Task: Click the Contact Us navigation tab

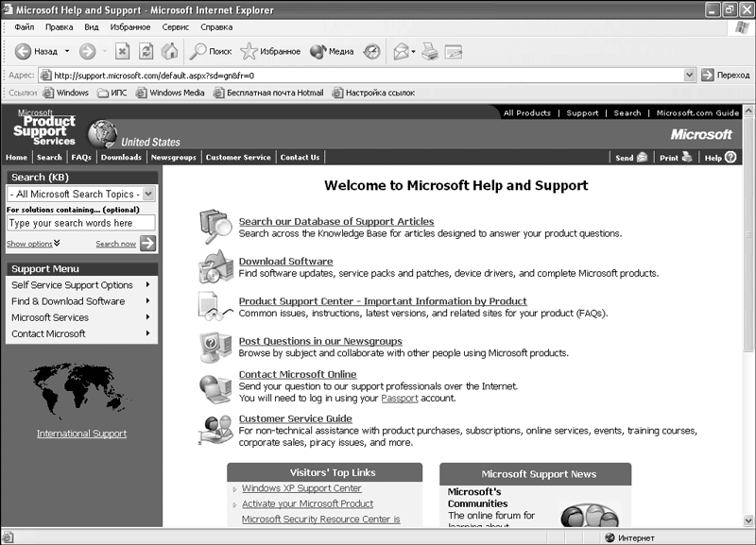Action: coord(300,157)
